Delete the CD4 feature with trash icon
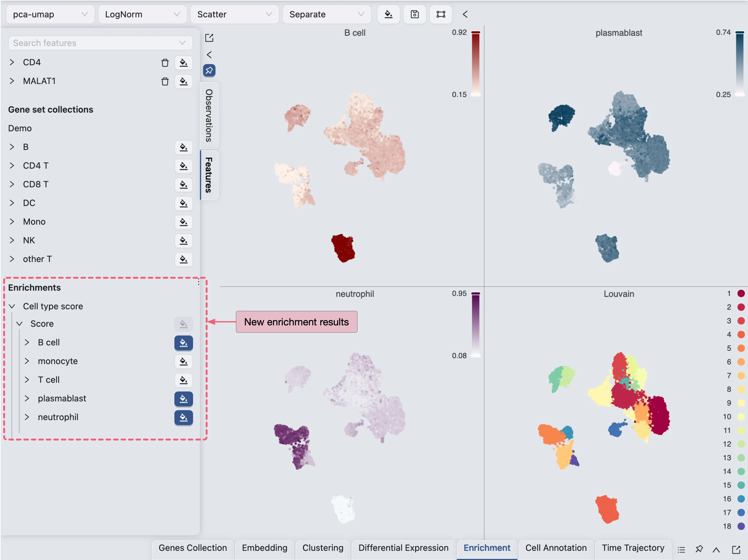748x560 pixels. click(x=165, y=63)
